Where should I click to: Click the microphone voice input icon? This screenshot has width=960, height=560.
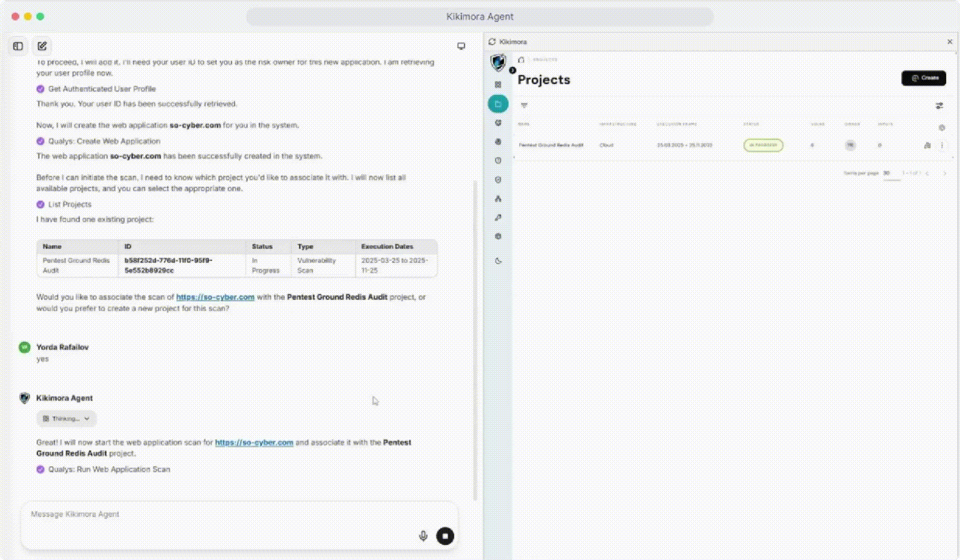(x=423, y=536)
